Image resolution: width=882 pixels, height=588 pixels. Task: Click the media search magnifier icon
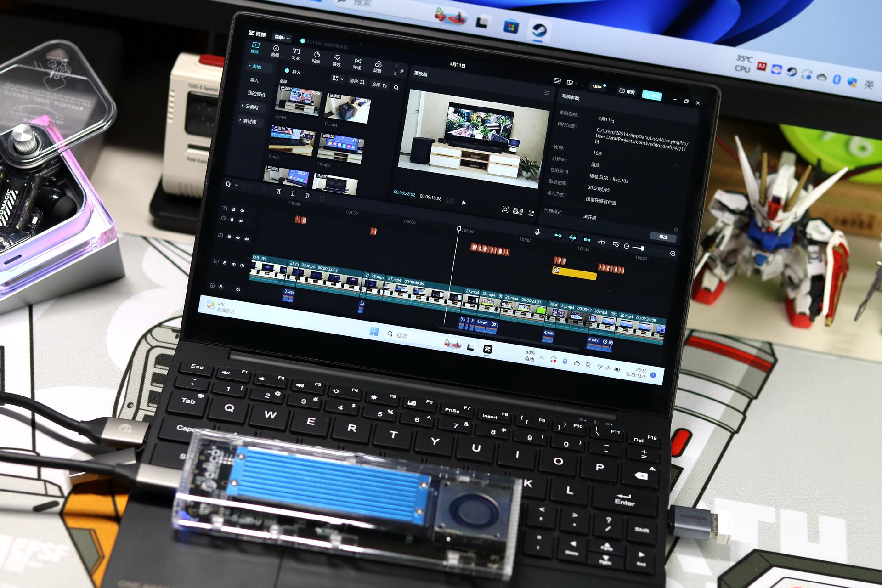(396, 87)
